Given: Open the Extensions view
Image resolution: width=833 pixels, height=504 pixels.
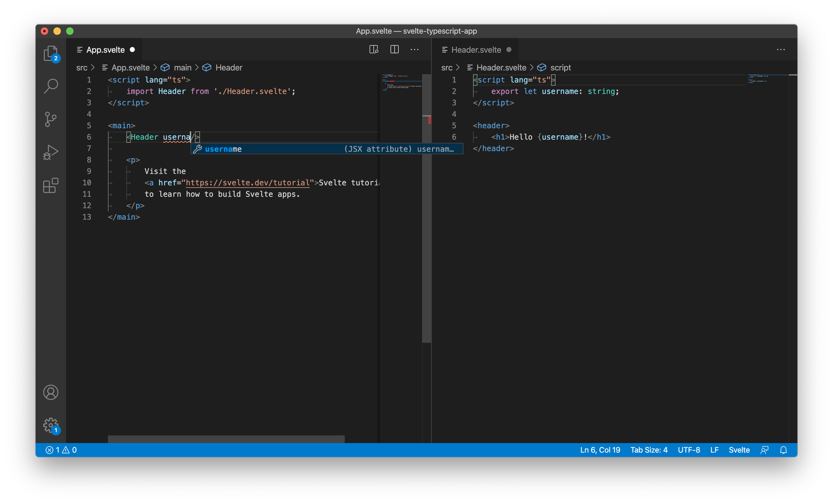Looking at the screenshot, I should [51, 185].
